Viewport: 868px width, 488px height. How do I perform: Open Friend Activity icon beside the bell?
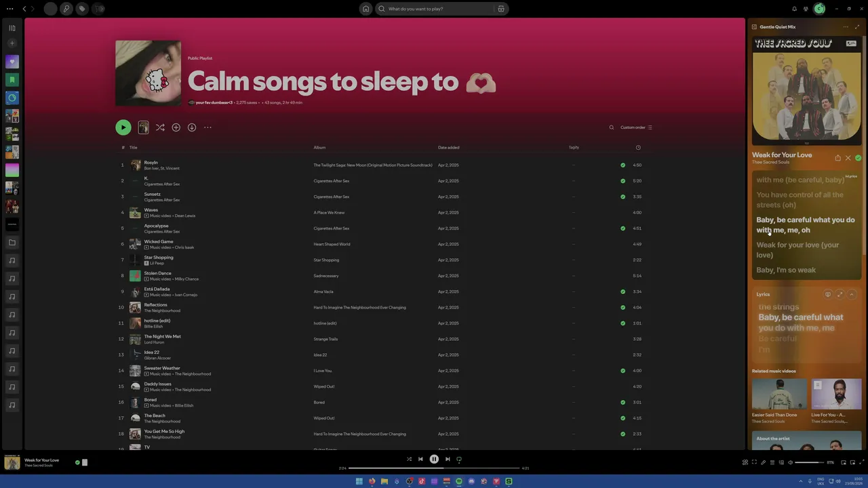807,9
